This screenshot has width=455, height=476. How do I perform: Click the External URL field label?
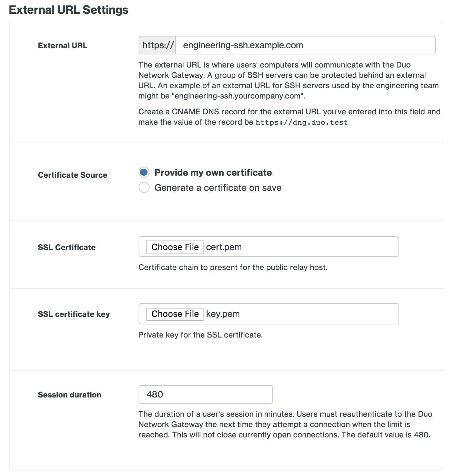tap(62, 45)
